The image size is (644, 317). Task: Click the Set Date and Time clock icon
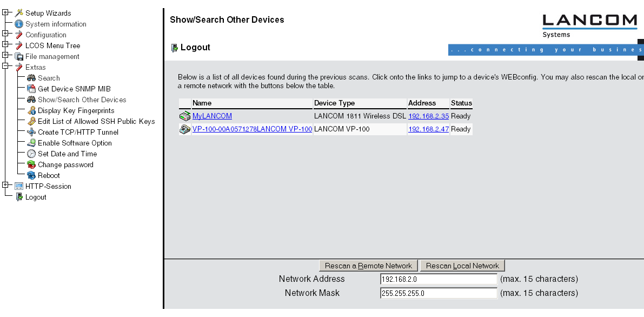click(x=31, y=154)
